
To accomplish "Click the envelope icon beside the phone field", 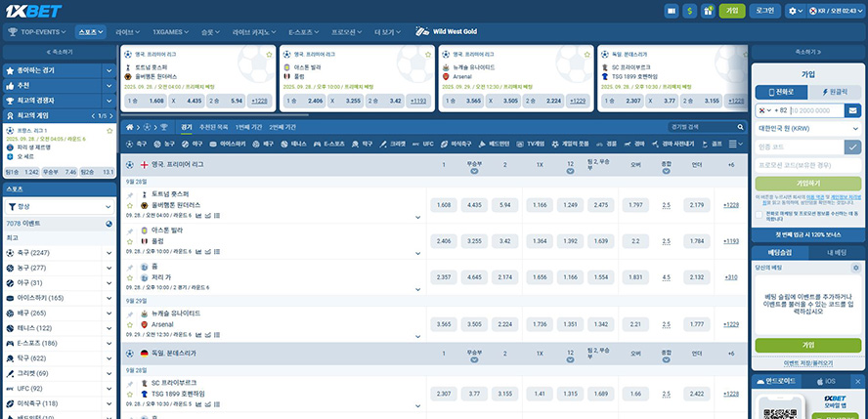I will pos(852,110).
